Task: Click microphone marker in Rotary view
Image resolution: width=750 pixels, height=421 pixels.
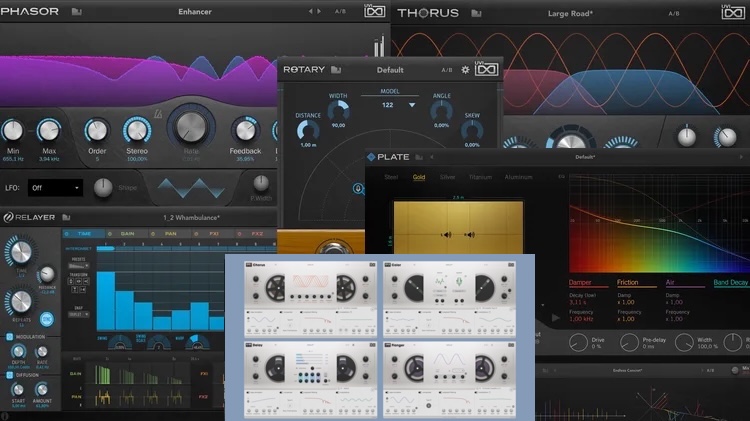Action: (x=358, y=188)
